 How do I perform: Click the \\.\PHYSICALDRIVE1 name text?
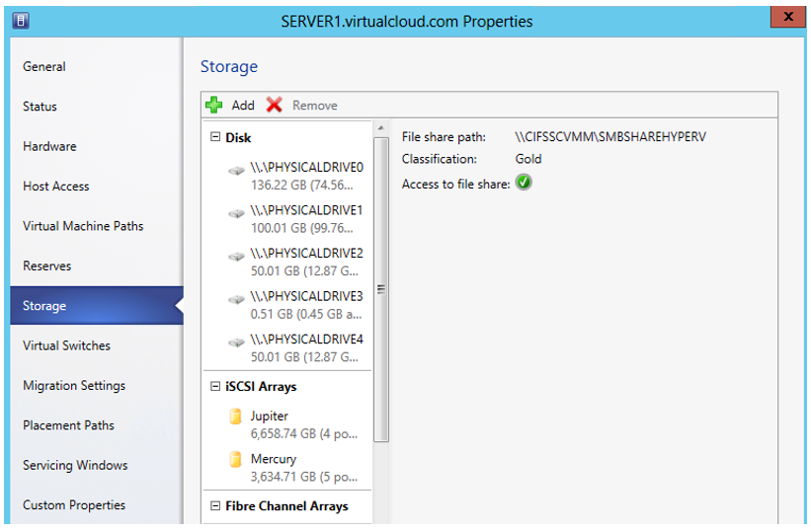306,210
